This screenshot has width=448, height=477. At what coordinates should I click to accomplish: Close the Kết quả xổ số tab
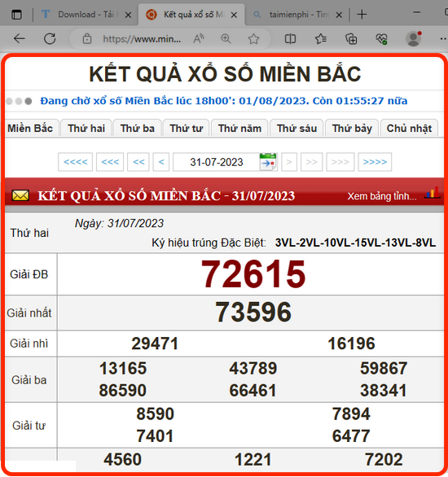pyautogui.click(x=234, y=15)
